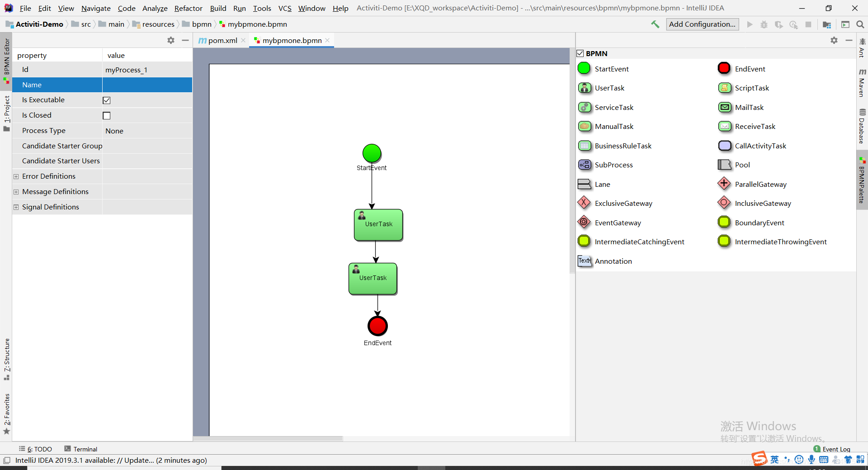This screenshot has width=868, height=470.
Task: Open the Structure tool window tab
Action: [x=6, y=359]
